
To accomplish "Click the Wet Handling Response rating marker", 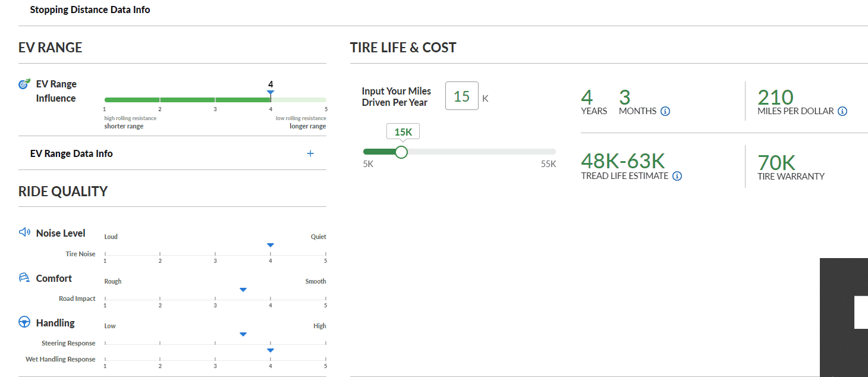I will point(271,350).
